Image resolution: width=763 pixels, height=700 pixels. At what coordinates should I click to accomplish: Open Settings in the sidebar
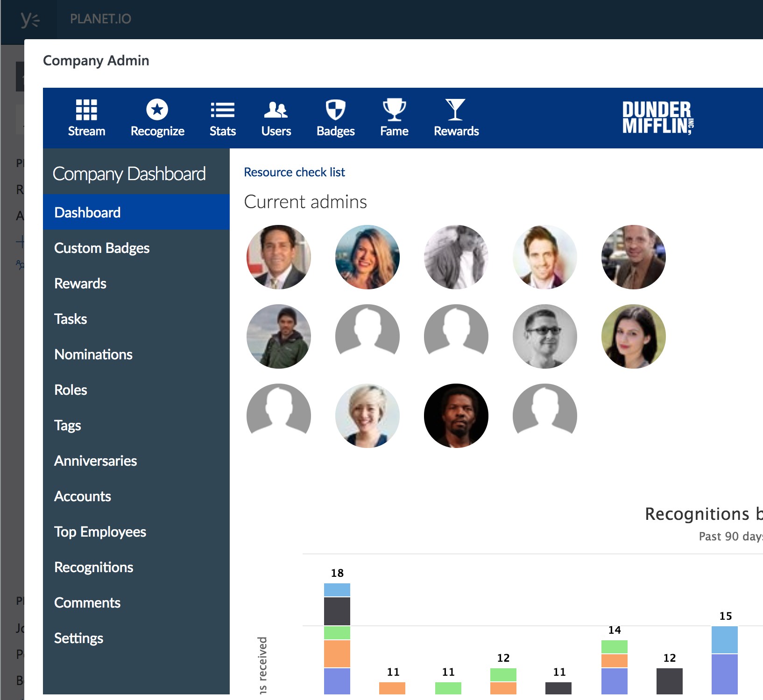136,638
